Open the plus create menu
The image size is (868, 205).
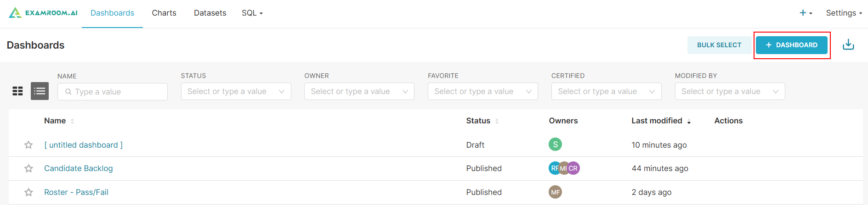point(806,13)
